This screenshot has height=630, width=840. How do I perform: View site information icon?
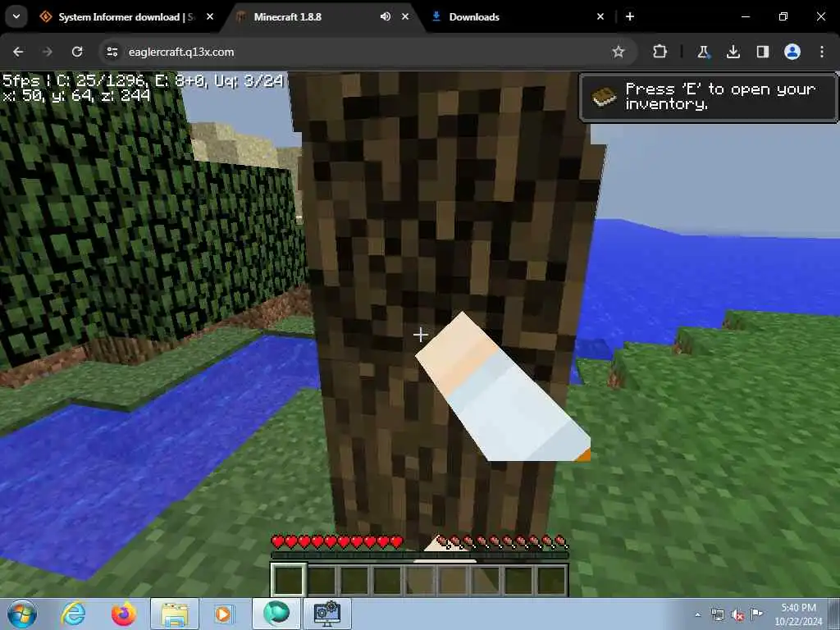point(112,52)
